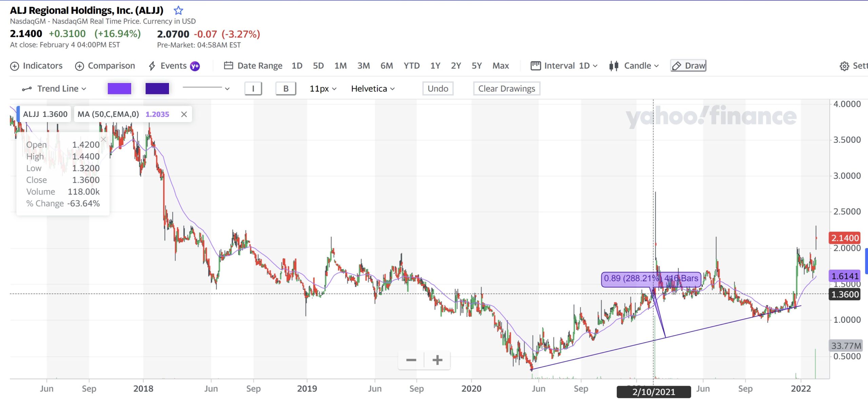Click MA value 1.2035
Viewport: 868px width, 401px height.
[x=157, y=115]
